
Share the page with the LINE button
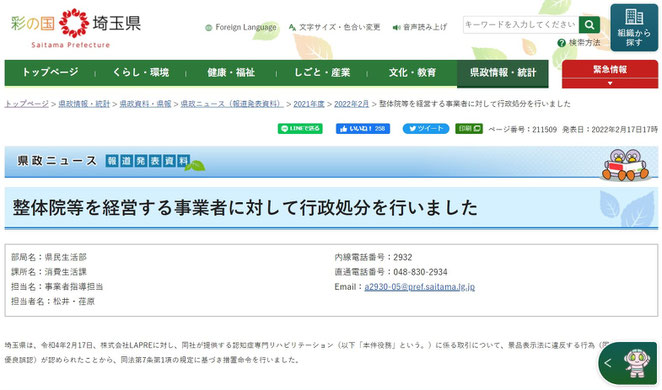pyautogui.click(x=300, y=129)
